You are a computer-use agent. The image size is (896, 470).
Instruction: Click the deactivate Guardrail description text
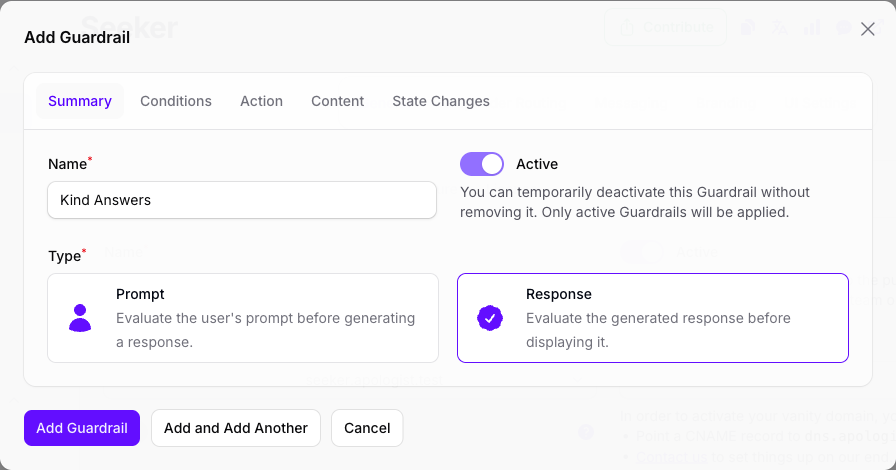tap(634, 202)
